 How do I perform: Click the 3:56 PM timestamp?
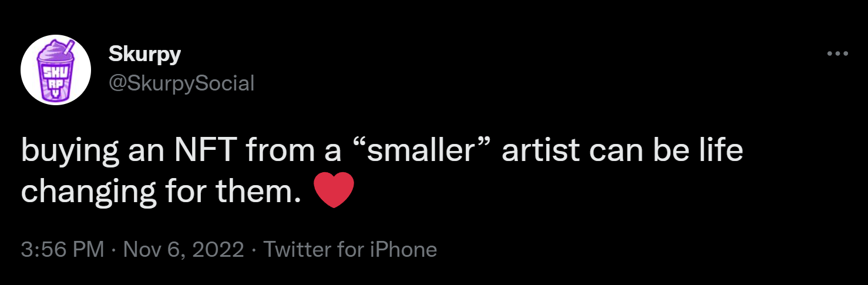[x=62, y=250]
